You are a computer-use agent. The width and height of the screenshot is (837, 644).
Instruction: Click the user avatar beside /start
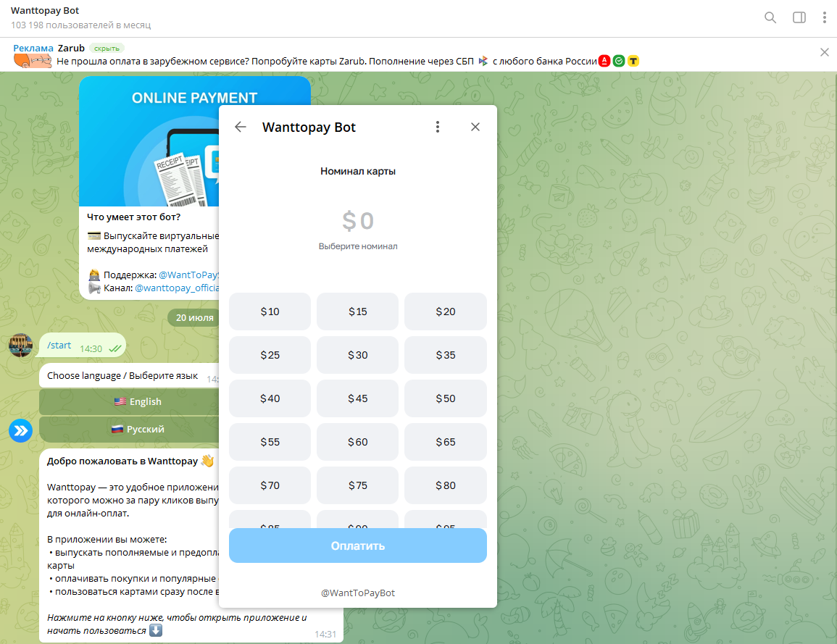21,346
